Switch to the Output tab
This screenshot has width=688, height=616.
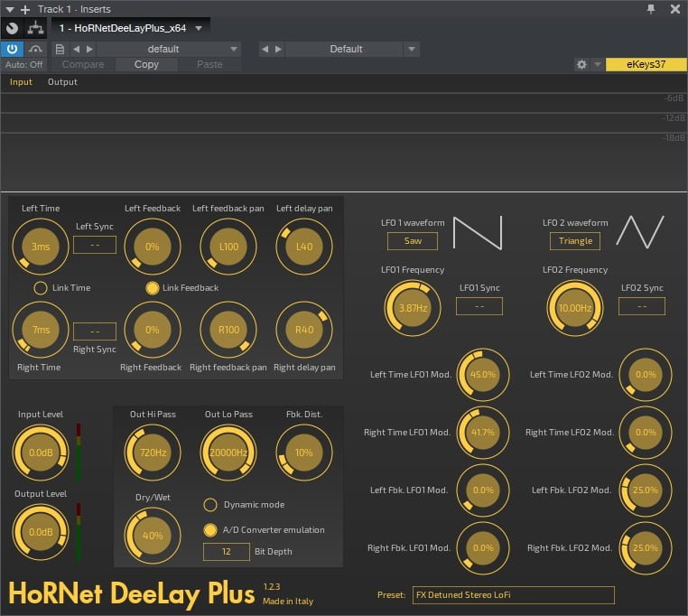click(62, 82)
